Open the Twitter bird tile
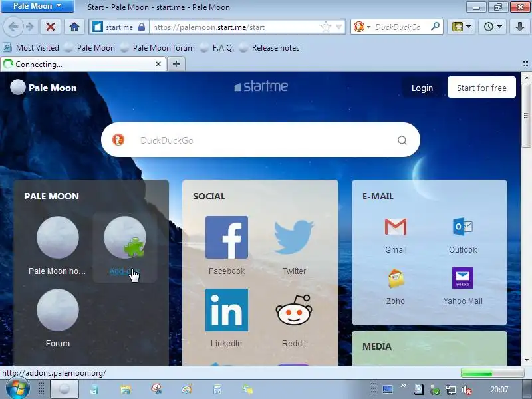Viewport: 532px width, 399px height. (294, 246)
